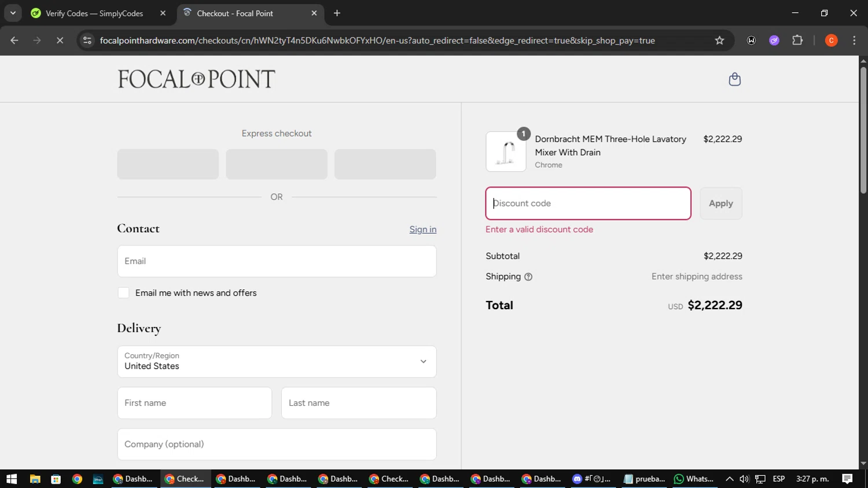Open Discord from the taskbar

point(592,479)
